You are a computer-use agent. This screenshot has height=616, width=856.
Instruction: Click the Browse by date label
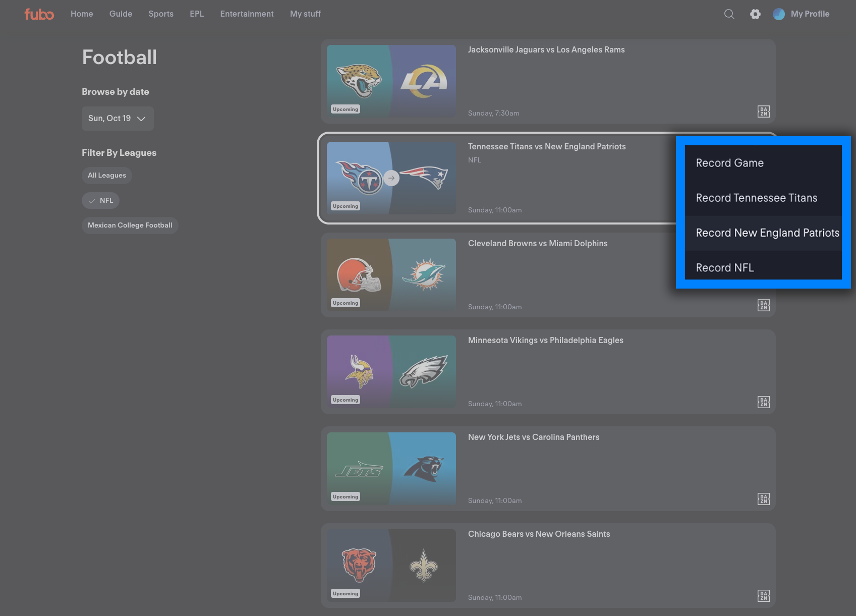(x=116, y=92)
